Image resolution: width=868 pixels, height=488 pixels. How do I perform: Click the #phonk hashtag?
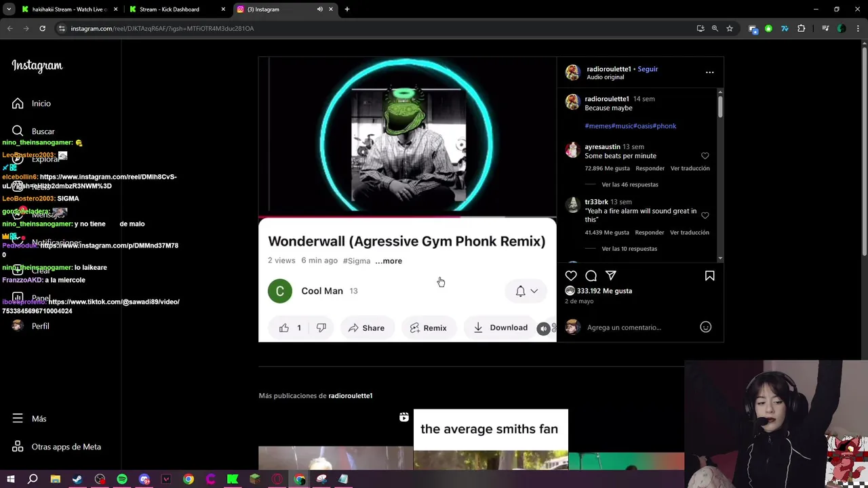click(x=665, y=126)
